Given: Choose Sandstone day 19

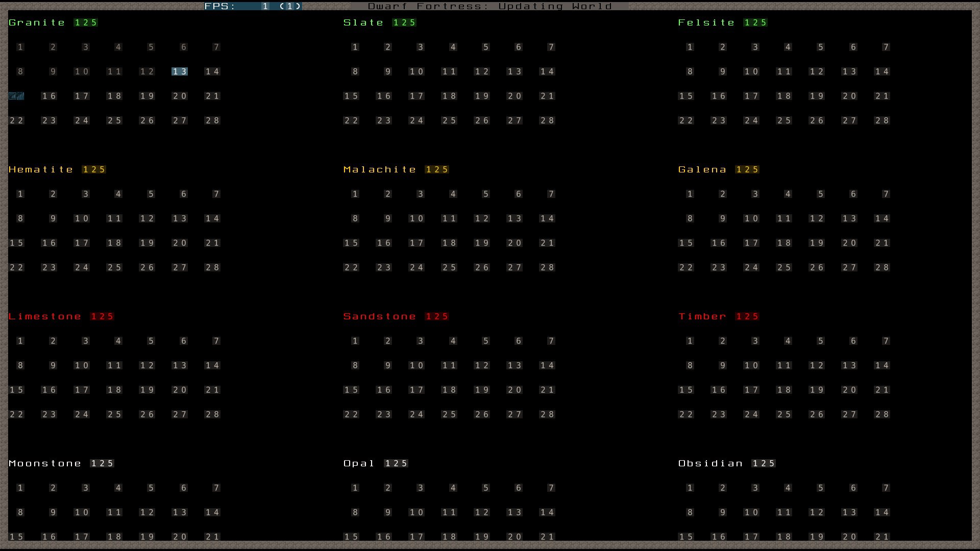Looking at the screenshot, I should (482, 390).
